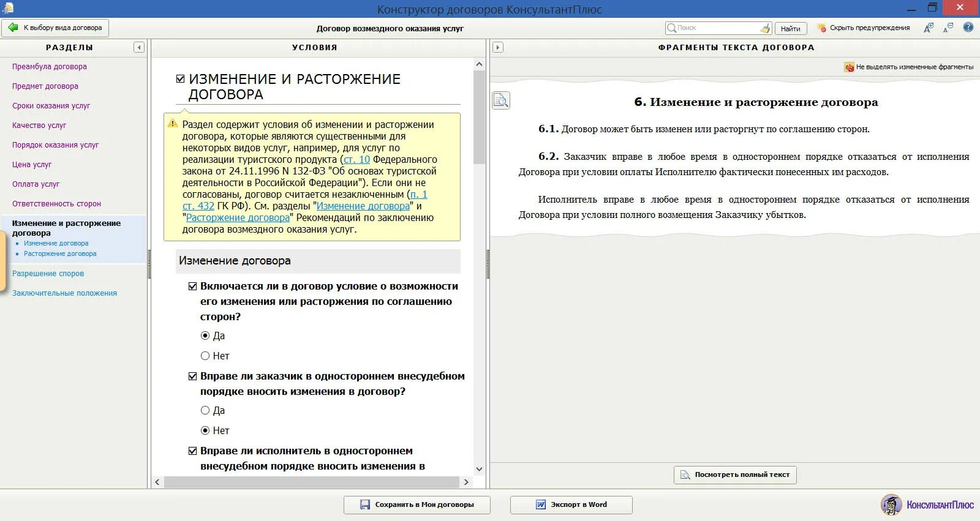
Task: Open Изменение договора recommendation link
Action: [363, 206]
